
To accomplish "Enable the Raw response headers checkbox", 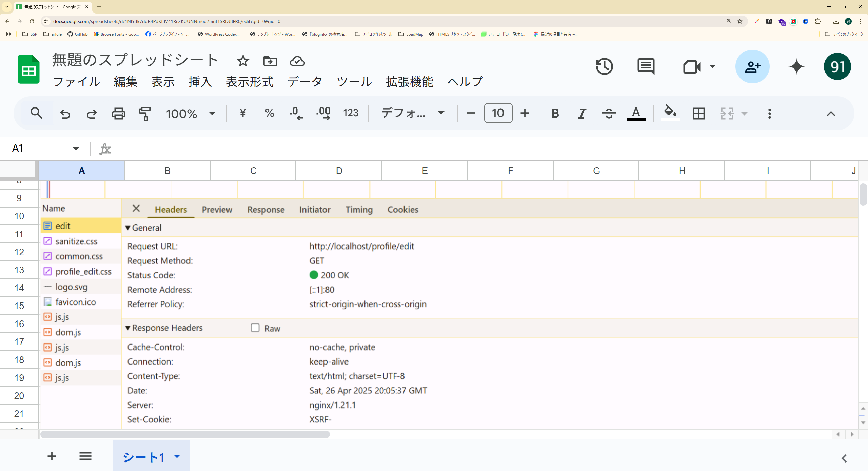I will tap(255, 328).
